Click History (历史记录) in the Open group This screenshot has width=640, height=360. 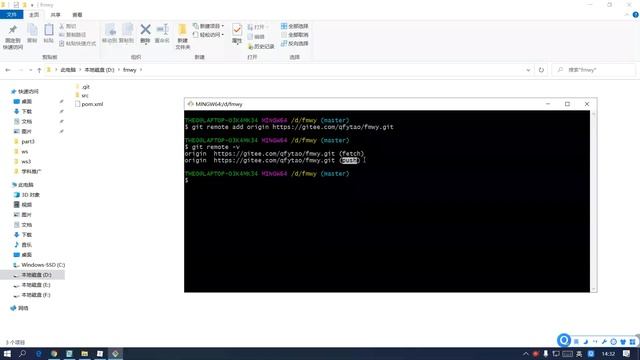(x=261, y=47)
